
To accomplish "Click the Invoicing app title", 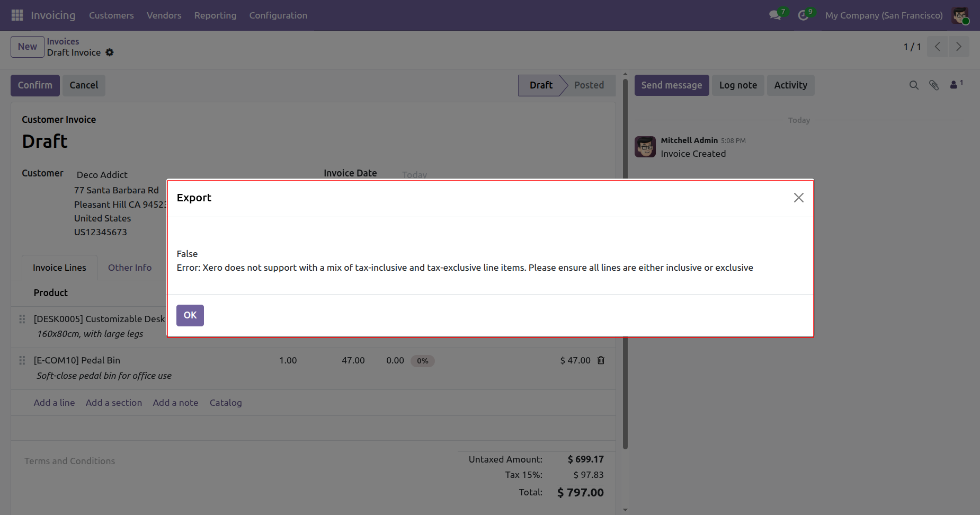I will (x=53, y=15).
